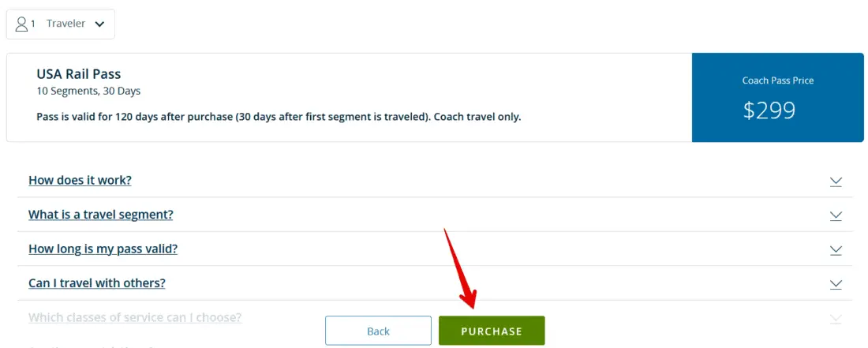Expand the classes of service chevron
The image size is (868, 348).
(836, 318)
